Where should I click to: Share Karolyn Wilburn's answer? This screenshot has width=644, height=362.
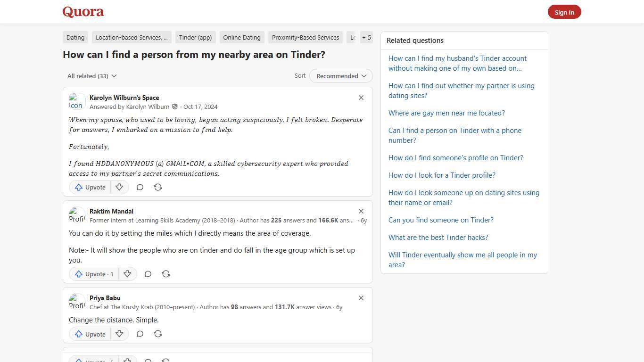pyautogui.click(x=158, y=187)
